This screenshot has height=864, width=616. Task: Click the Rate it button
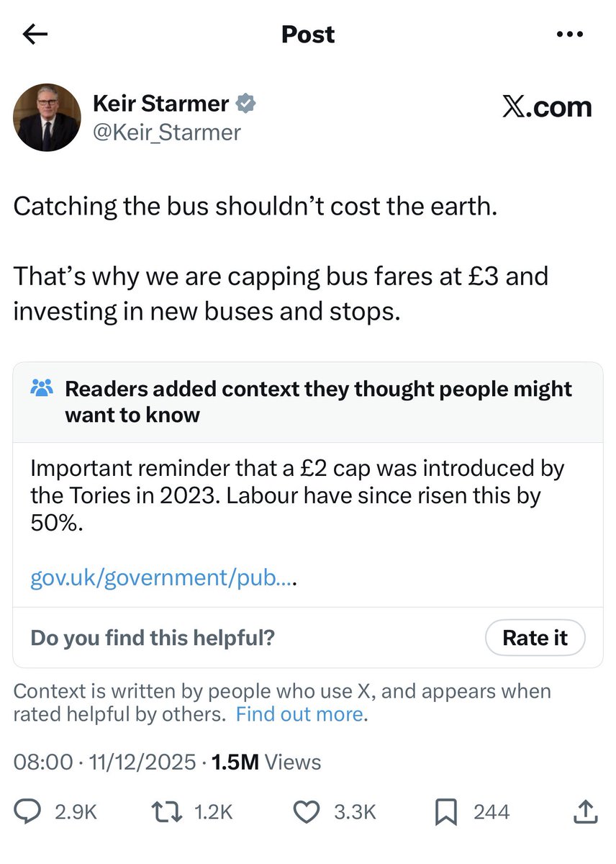tap(535, 638)
